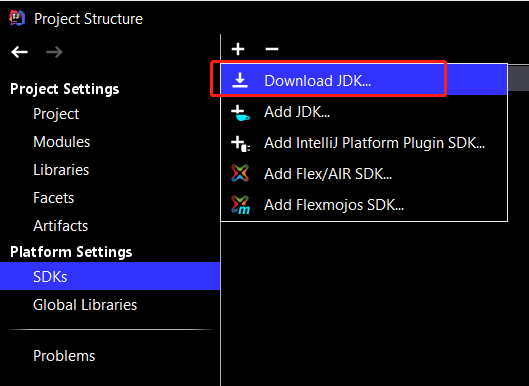
Task: Select Add IntelliJ Platform Plugin SDK... entry
Action: [364, 143]
